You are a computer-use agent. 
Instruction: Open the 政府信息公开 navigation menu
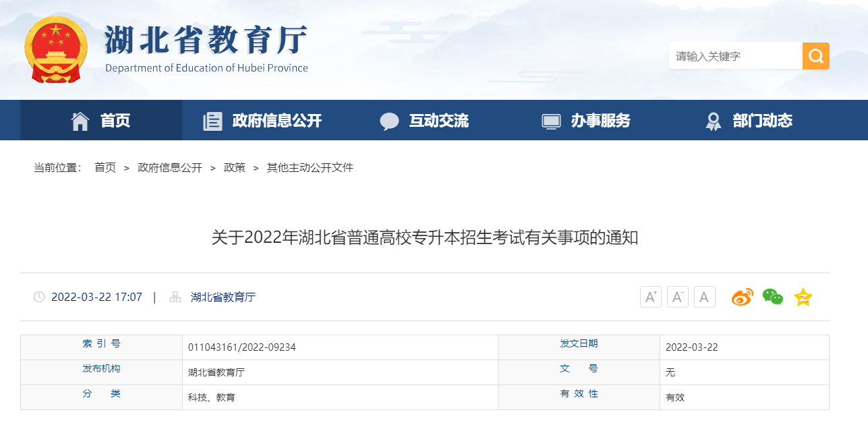(x=263, y=121)
